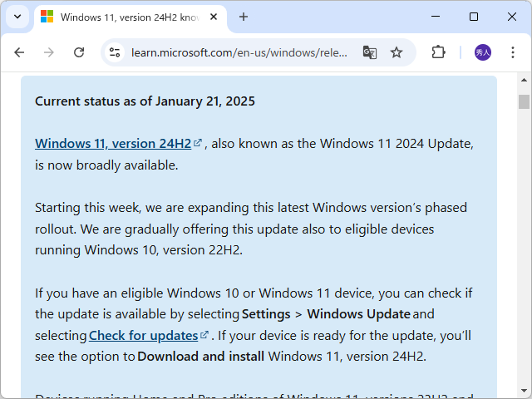This screenshot has height=399, width=532.
Task: Open the Chrome profile avatar
Action: point(483,52)
